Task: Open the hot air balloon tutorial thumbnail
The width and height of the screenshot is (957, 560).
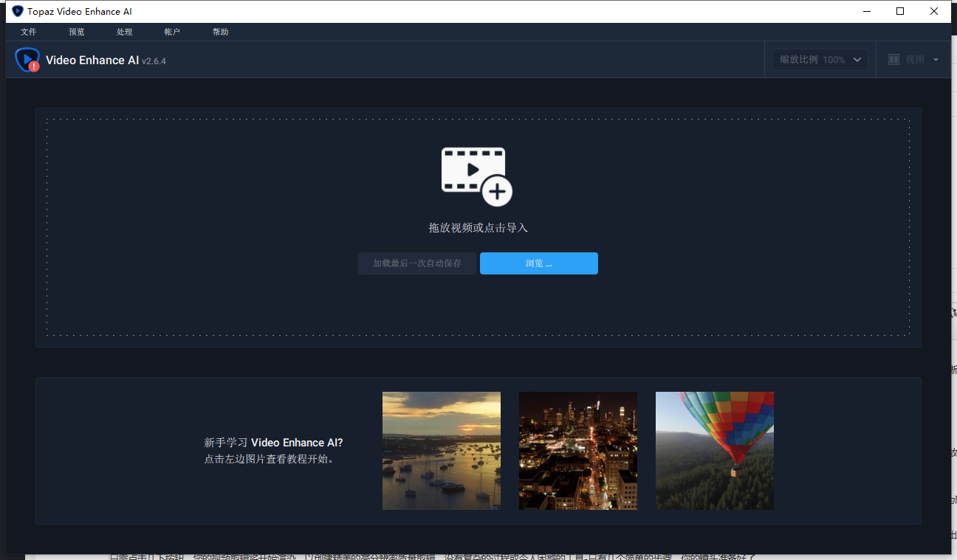Action: coord(715,451)
